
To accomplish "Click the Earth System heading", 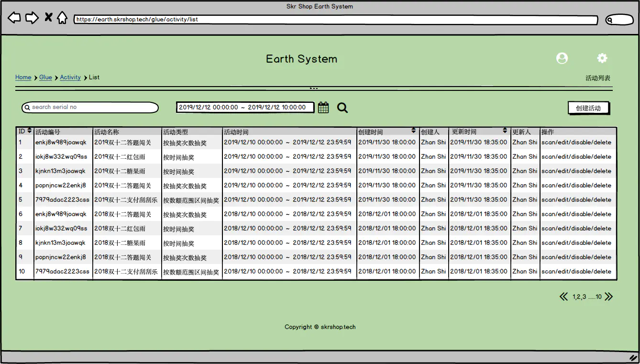I will (x=301, y=59).
